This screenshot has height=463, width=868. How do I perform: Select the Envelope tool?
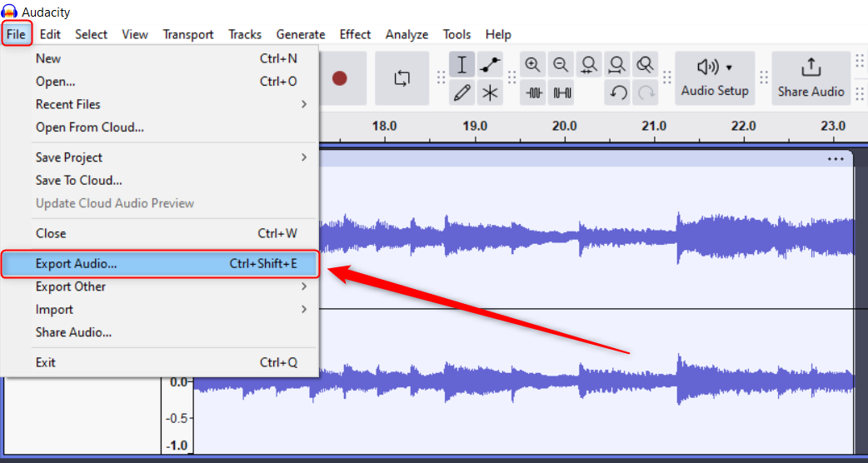pyautogui.click(x=490, y=65)
